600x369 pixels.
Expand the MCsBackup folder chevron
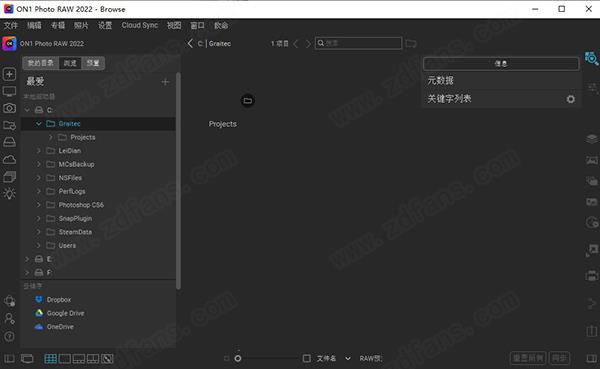pos(39,164)
